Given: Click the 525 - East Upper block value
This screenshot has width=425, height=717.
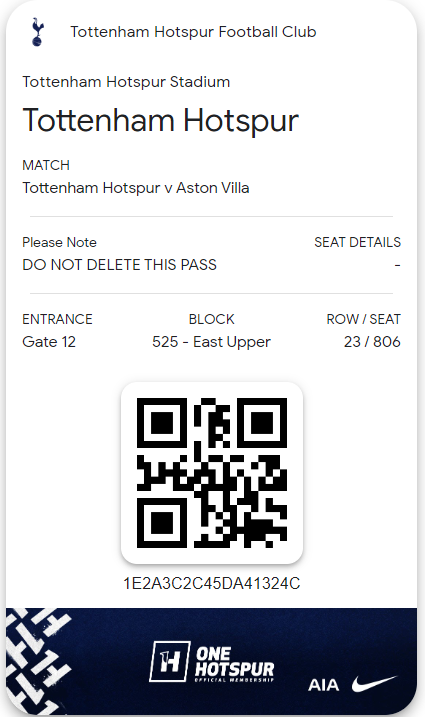Looking at the screenshot, I should click(211, 342).
